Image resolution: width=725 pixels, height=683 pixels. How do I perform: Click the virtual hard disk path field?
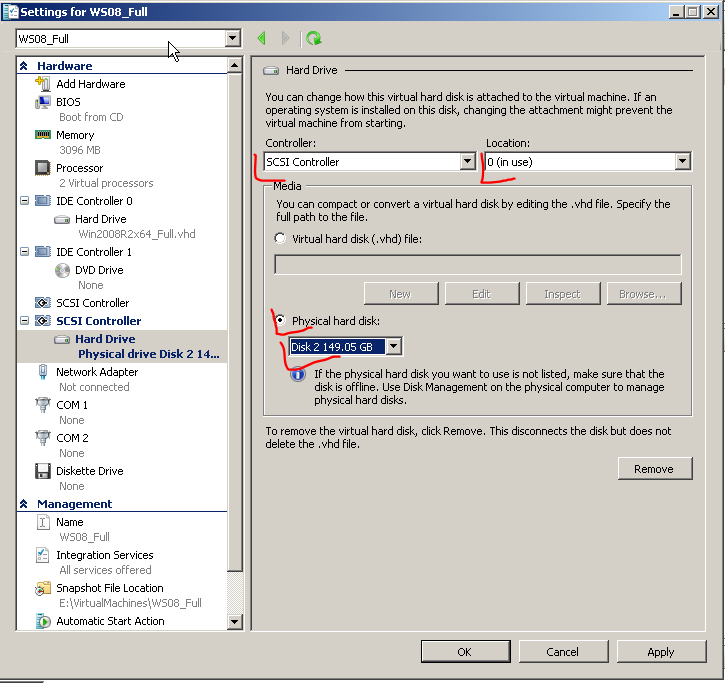477,264
